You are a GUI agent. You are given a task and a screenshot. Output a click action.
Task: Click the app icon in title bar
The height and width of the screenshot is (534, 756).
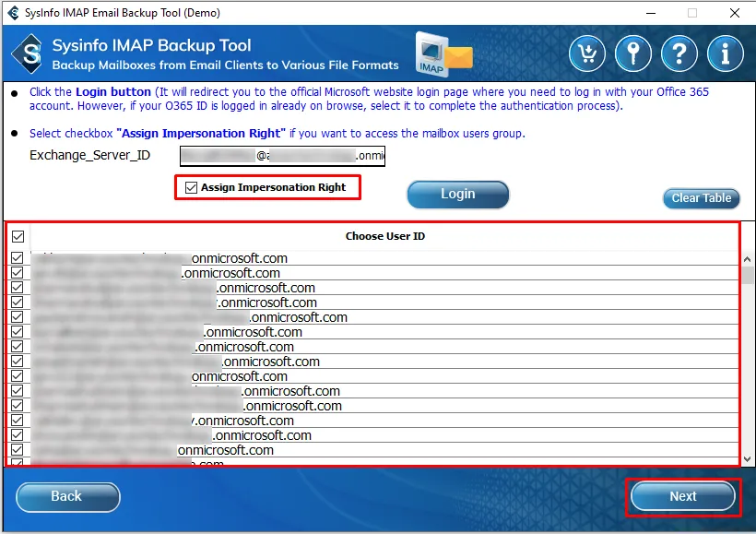point(13,13)
